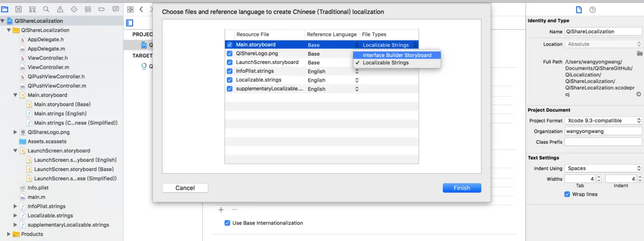This screenshot has height=241, width=644.
Task: Click the Reference Language column header
Action: (x=331, y=34)
